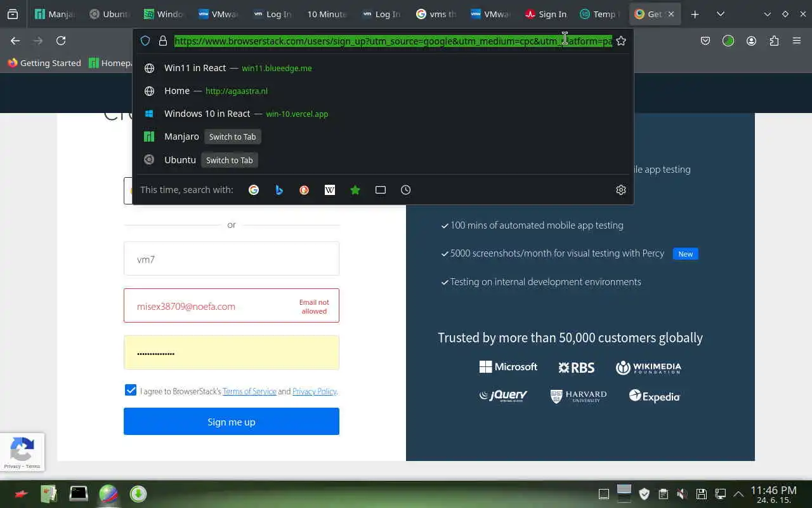
Task: Open the Terms of Service link
Action: [249, 391]
